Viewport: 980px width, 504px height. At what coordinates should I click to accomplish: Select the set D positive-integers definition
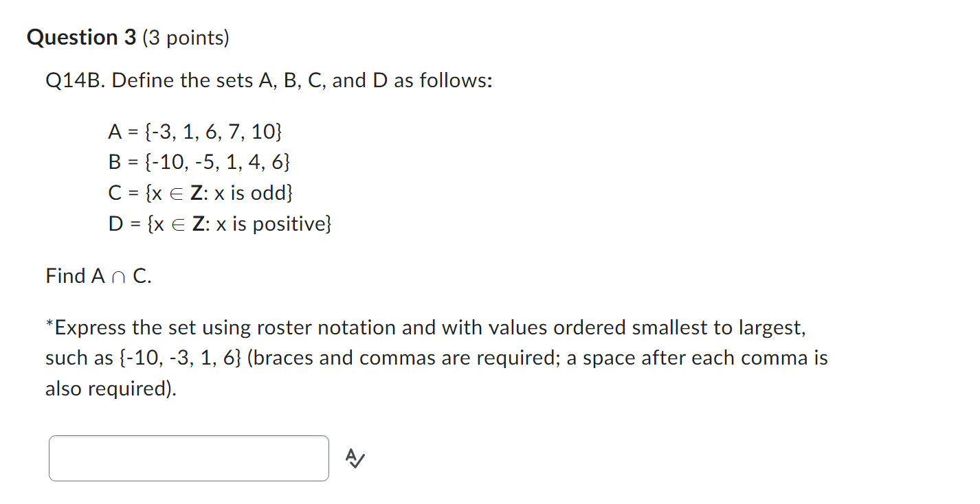221,223
